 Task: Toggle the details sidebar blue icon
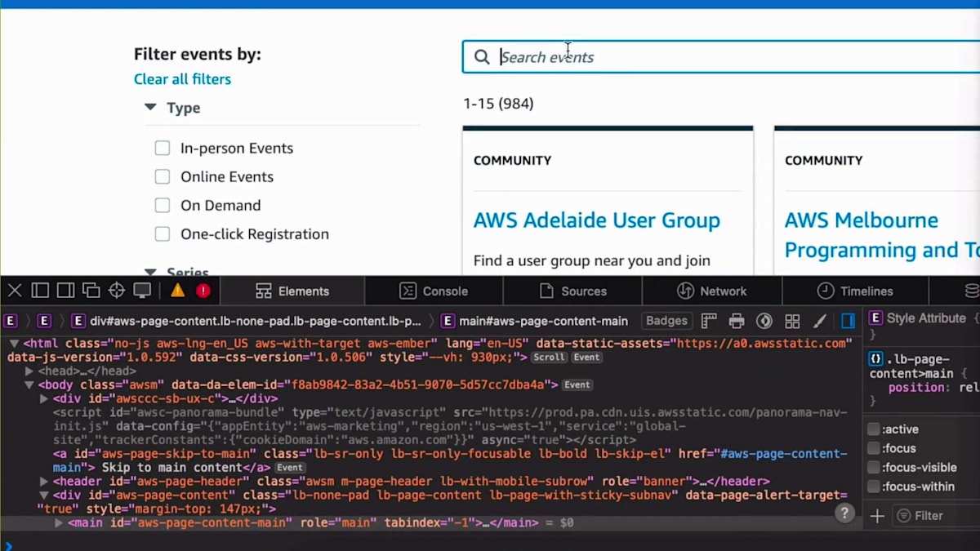coord(848,321)
